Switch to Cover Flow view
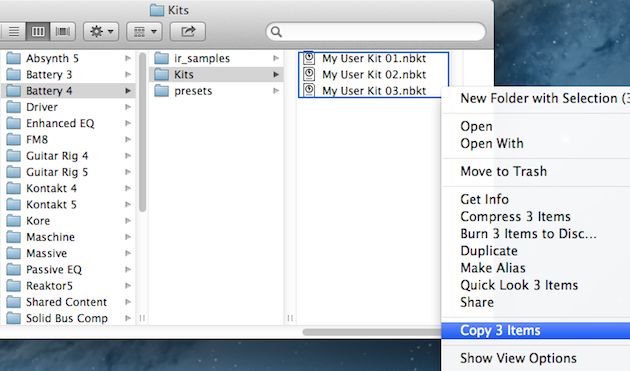The height and width of the screenshot is (371, 630). pyautogui.click(x=63, y=31)
